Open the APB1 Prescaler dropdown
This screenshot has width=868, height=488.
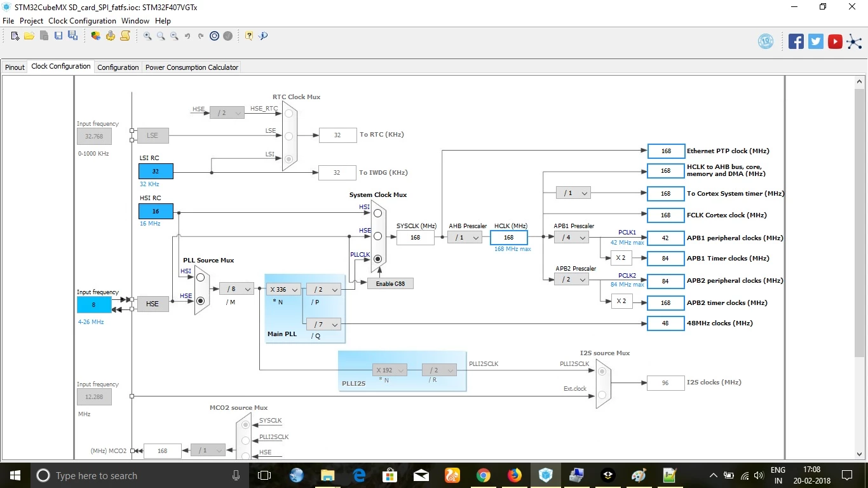point(571,238)
